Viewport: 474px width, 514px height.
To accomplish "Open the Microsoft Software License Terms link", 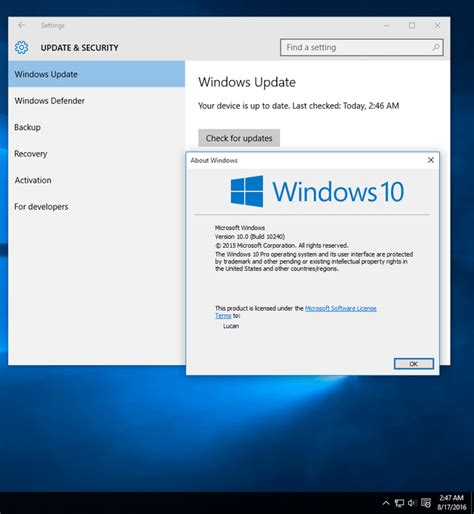I will pyautogui.click(x=341, y=308).
